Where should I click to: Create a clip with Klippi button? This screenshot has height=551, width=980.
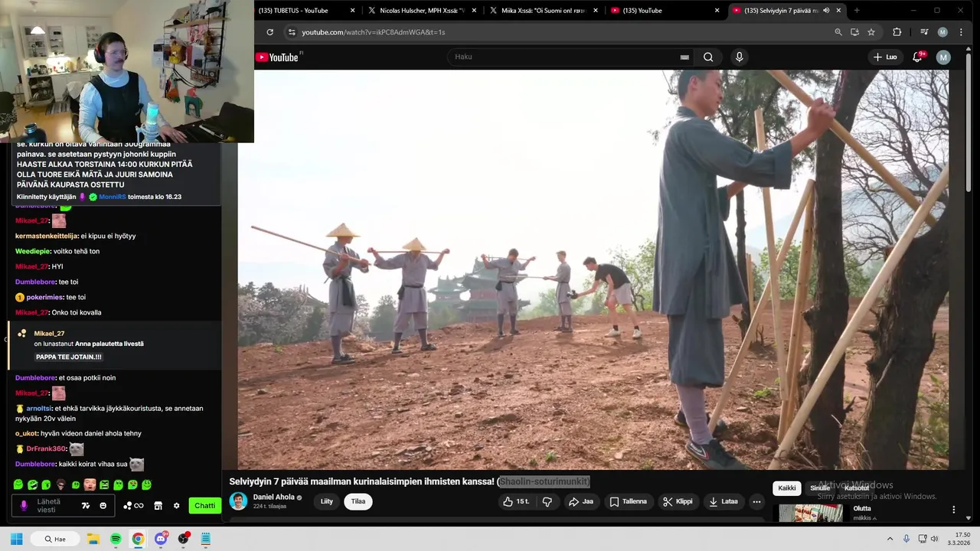[678, 501]
